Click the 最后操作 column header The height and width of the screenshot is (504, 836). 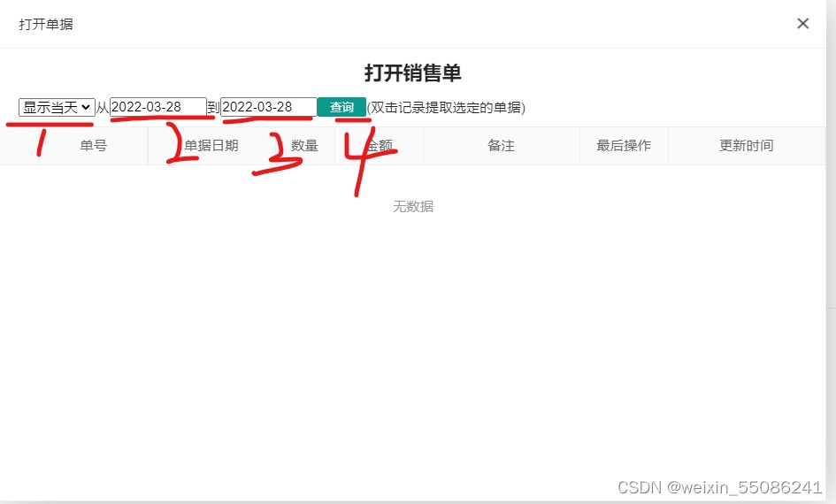624,145
